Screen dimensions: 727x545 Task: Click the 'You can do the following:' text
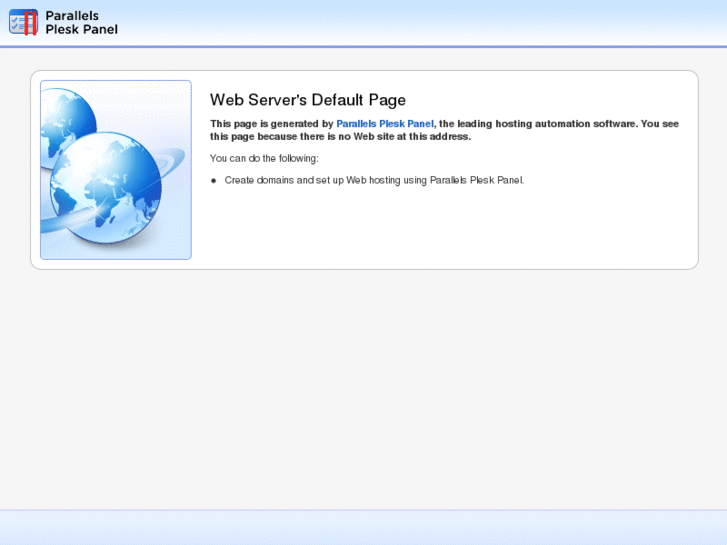(x=264, y=158)
